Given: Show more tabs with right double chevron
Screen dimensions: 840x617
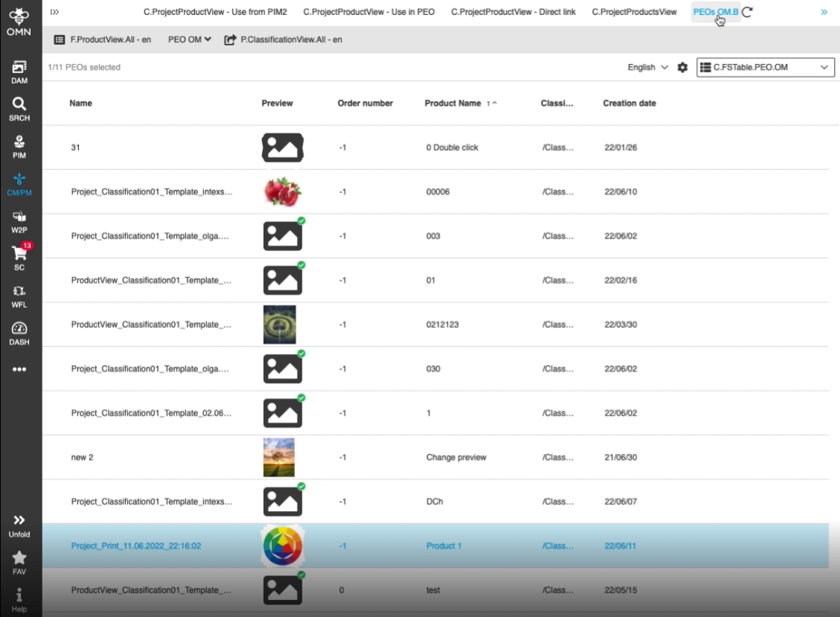Looking at the screenshot, I should tap(824, 12).
